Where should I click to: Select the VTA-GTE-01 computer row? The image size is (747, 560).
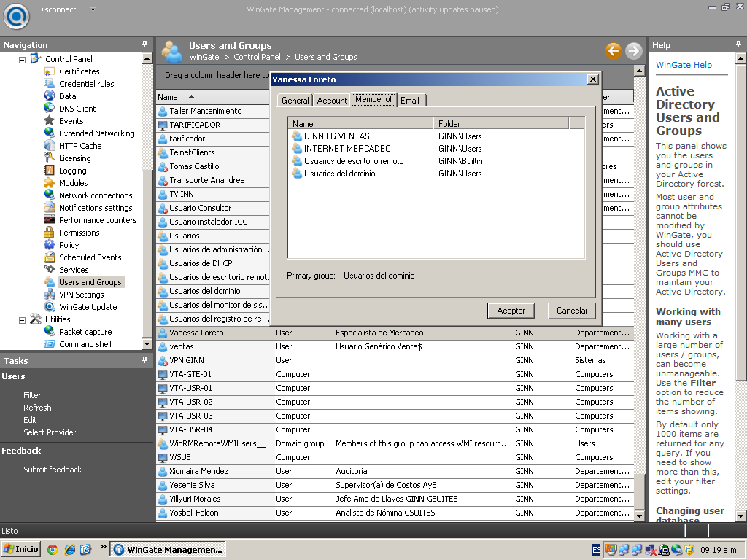tap(395, 374)
